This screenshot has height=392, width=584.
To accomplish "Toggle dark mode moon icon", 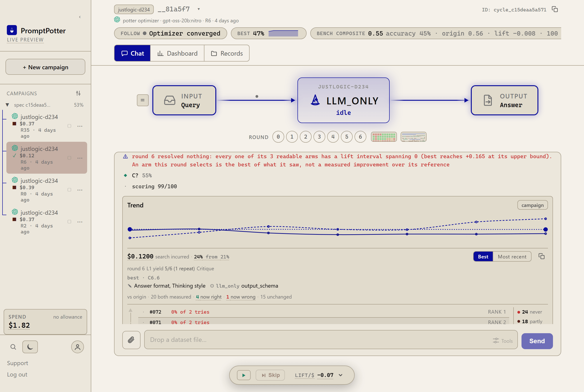I will [30, 347].
